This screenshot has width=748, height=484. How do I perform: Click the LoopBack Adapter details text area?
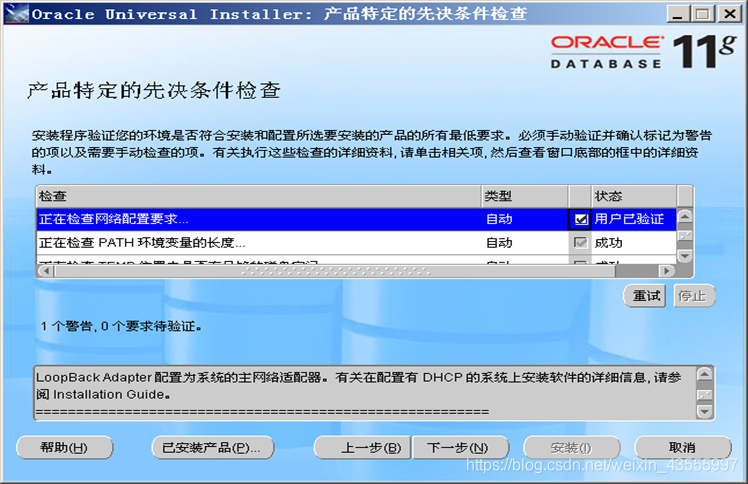pos(365,393)
